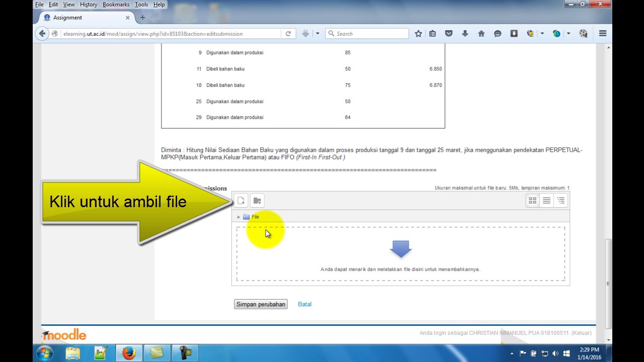Open the Tools menu
This screenshot has width=644, height=362.
pyautogui.click(x=142, y=5)
